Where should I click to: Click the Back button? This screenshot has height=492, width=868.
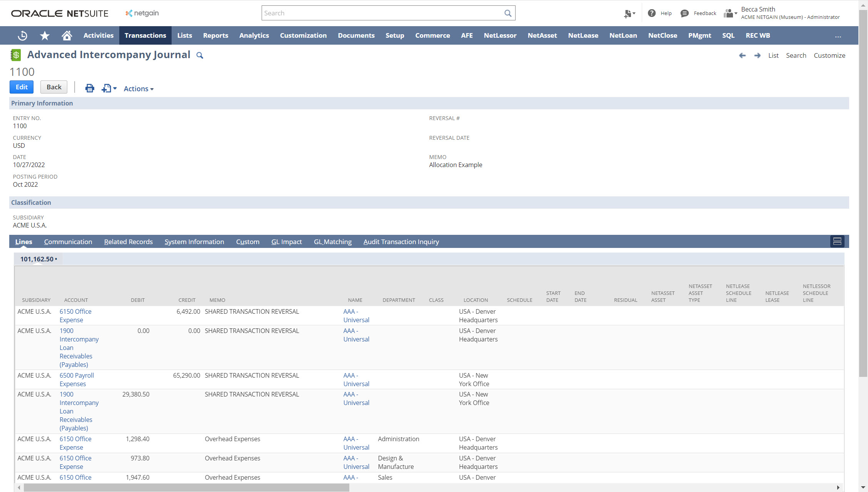(x=54, y=87)
